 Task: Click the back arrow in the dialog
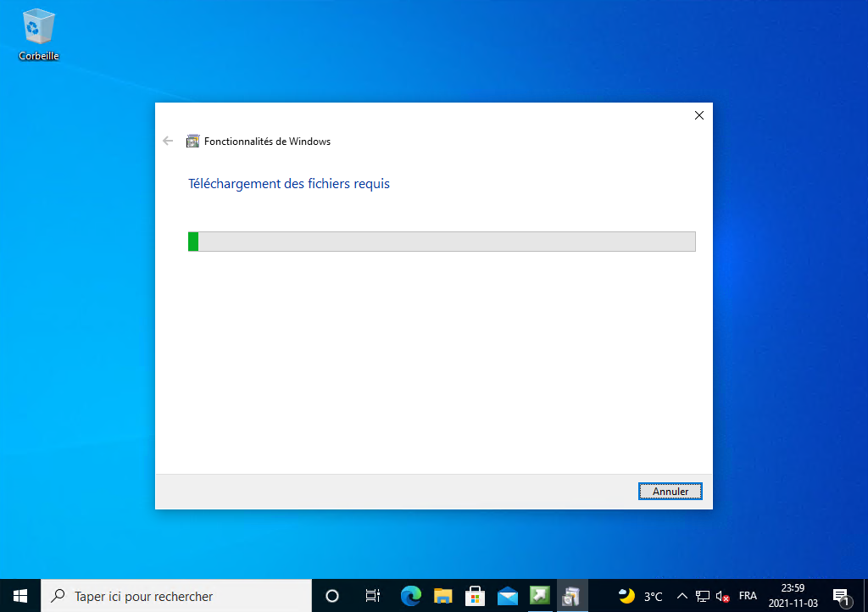tap(168, 142)
